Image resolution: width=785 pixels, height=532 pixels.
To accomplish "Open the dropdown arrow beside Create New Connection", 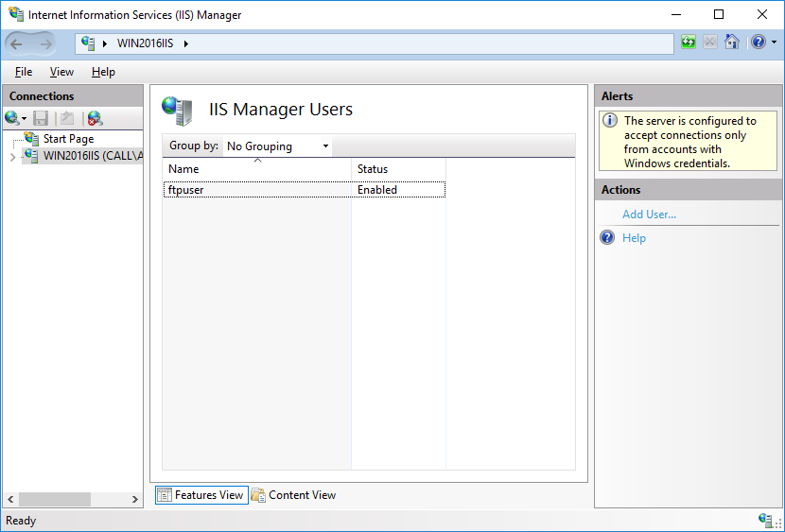I will pos(24,119).
